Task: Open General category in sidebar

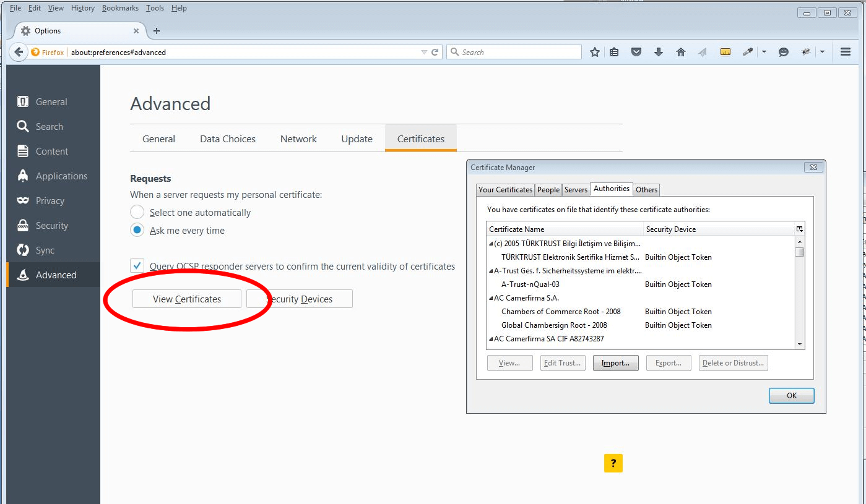Action: point(53,102)
